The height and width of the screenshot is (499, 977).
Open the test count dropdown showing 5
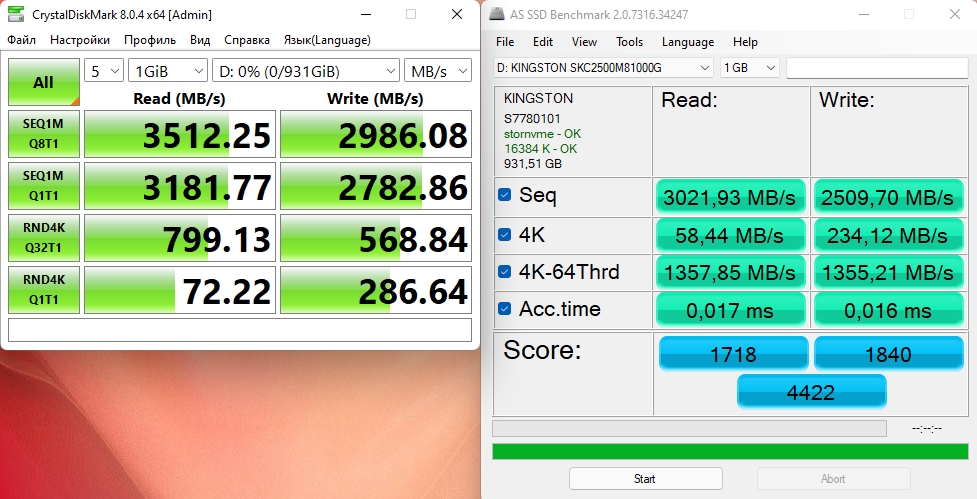click(x=104, y=71)
